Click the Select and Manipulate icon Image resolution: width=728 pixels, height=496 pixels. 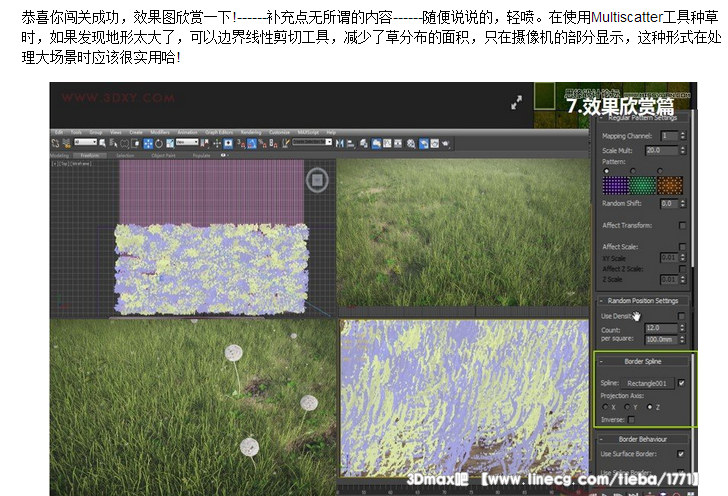pyautogui.click(x=217, y=143)
